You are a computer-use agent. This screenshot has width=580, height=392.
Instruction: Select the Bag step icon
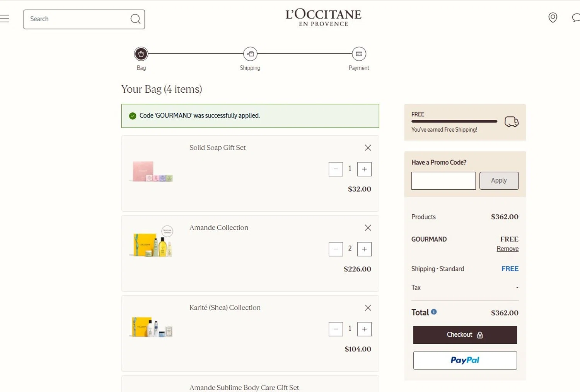point(141,54)
